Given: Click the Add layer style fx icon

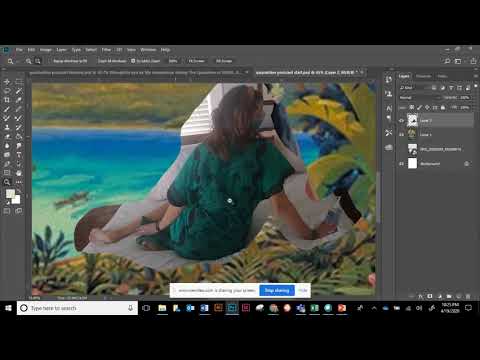Looking at the screenshot, I should click(x=421, y=296).
